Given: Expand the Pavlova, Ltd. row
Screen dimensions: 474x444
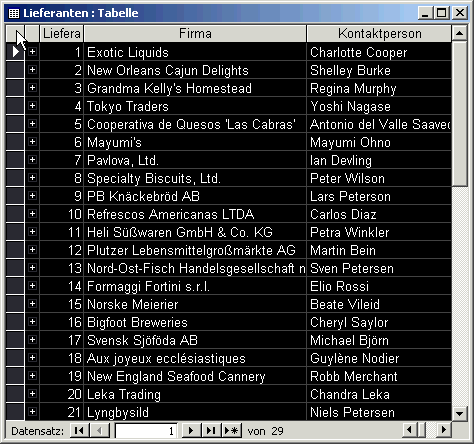Looking at the screenshot, I should [32, 160].
